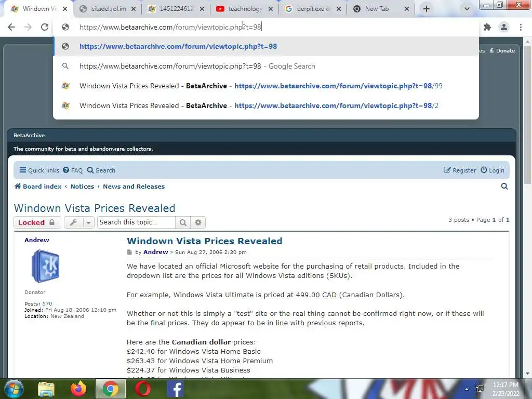Go back with the browser back arrow

coord(11,27)
